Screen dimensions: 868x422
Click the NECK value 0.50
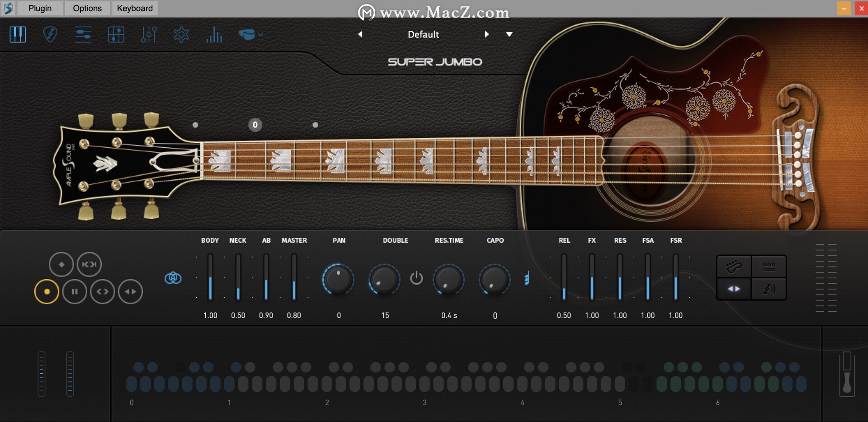click(x=238, y=315)
